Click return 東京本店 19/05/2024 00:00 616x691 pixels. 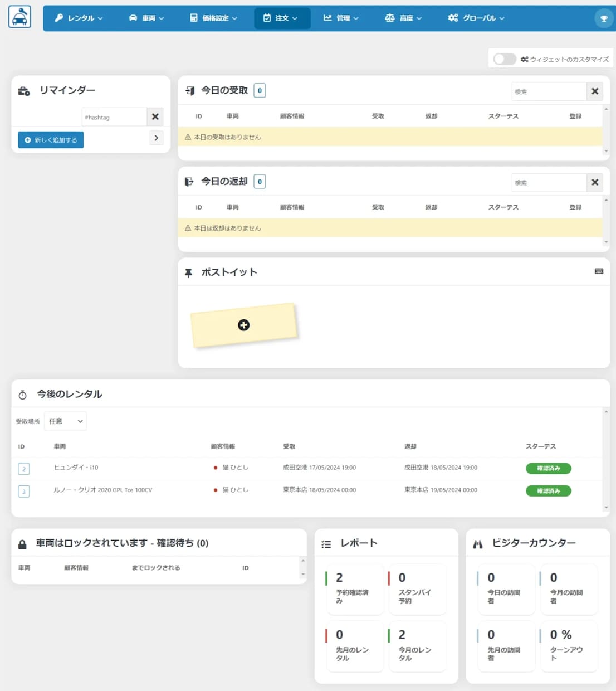tap(441, 490)
